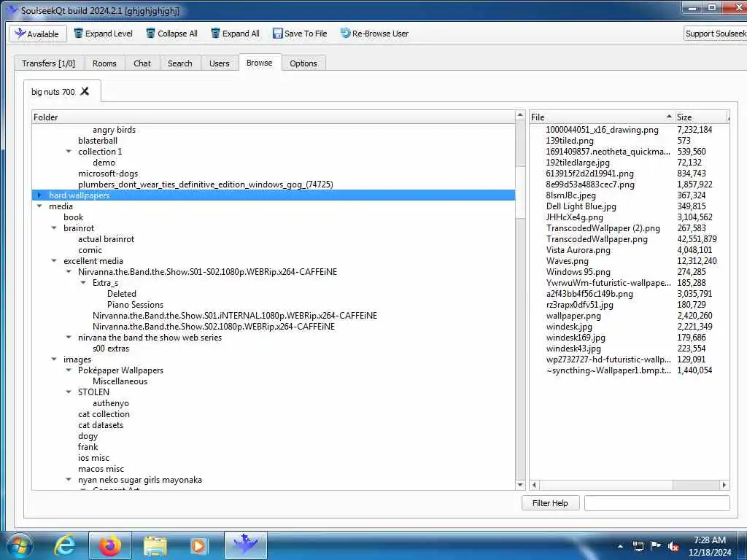
Task: Select file Vista Aurora.png
Action: [578, 250]
